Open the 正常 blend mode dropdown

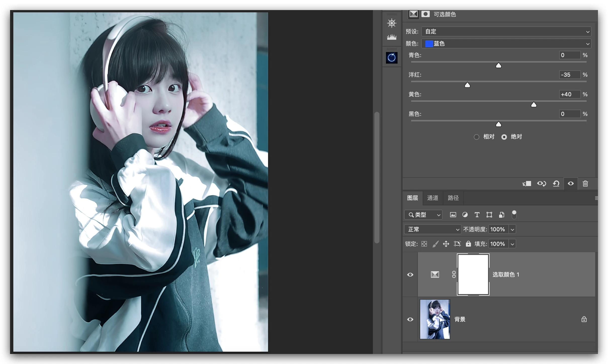coord(432,229)
